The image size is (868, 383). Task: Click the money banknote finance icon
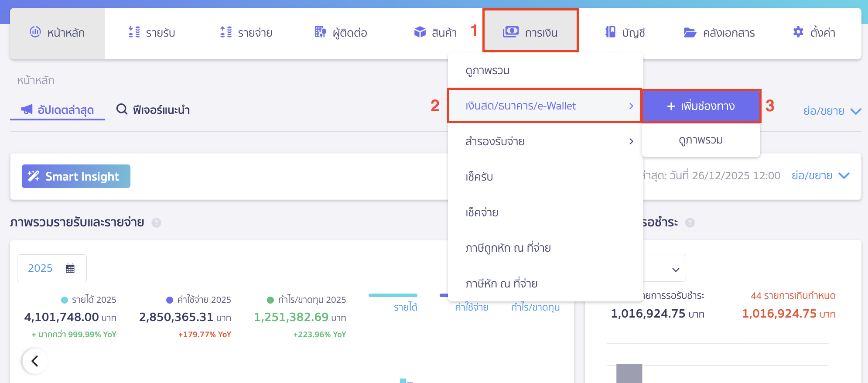511,32
